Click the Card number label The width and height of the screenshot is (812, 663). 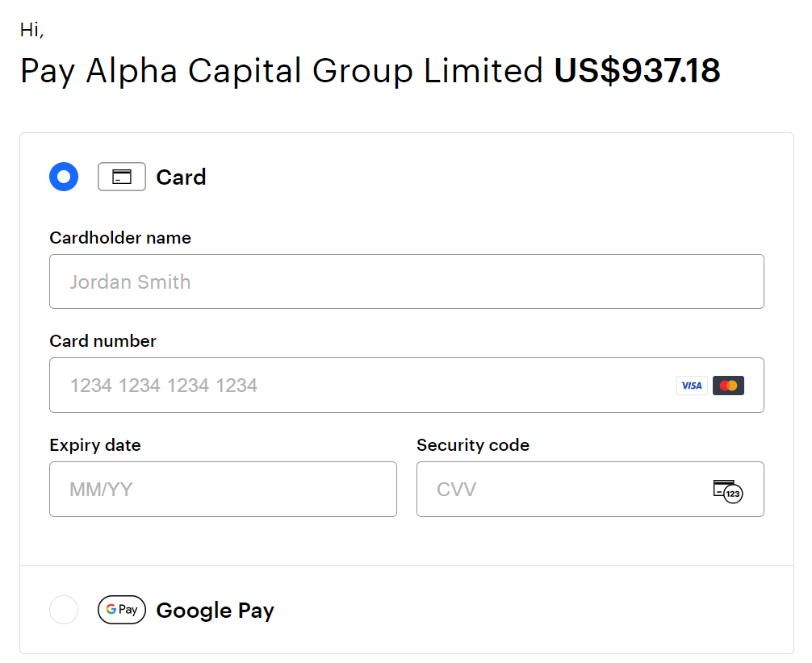103,341
